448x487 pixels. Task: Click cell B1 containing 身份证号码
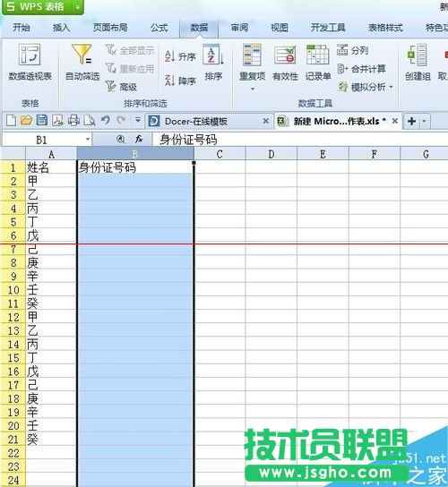click(135, 167)
